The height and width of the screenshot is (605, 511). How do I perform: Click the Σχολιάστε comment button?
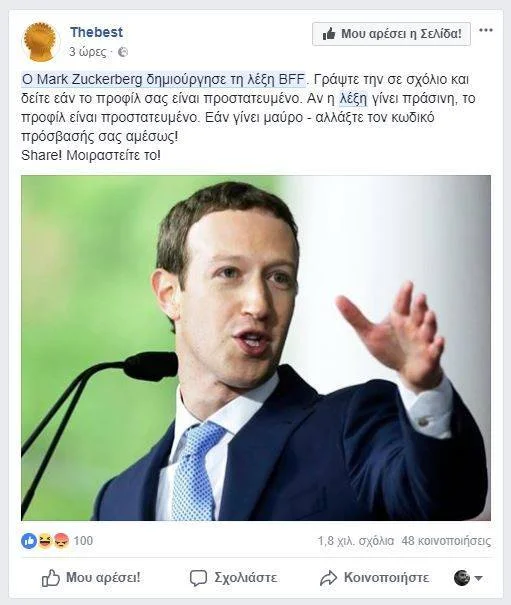[233, 578]
